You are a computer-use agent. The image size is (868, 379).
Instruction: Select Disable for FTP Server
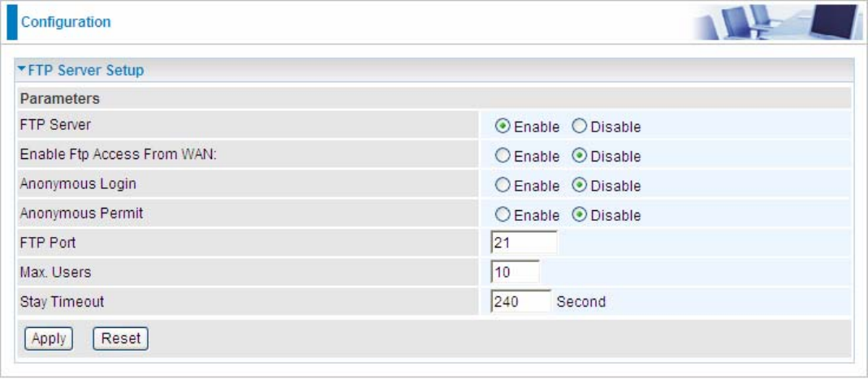click(579, 127)
